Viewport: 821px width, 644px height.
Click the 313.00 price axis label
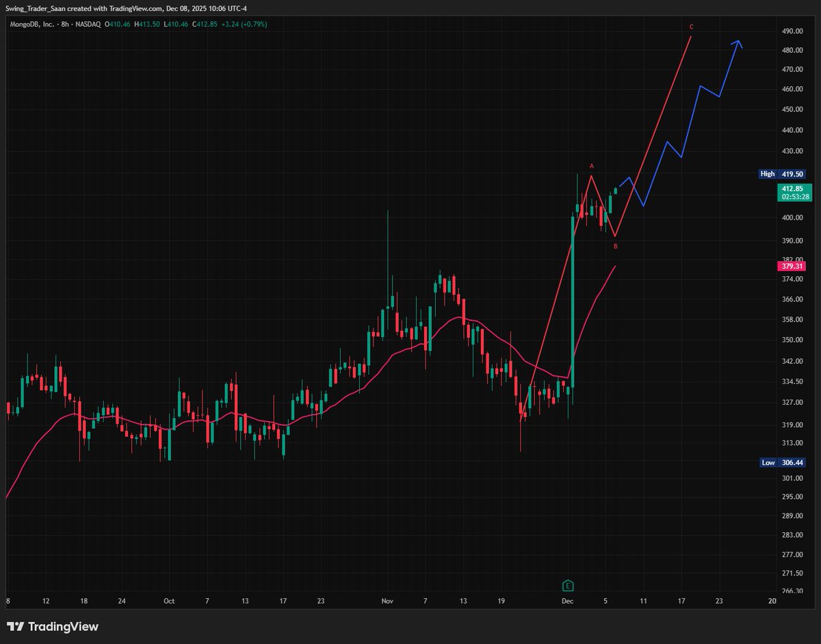(792, 442)
